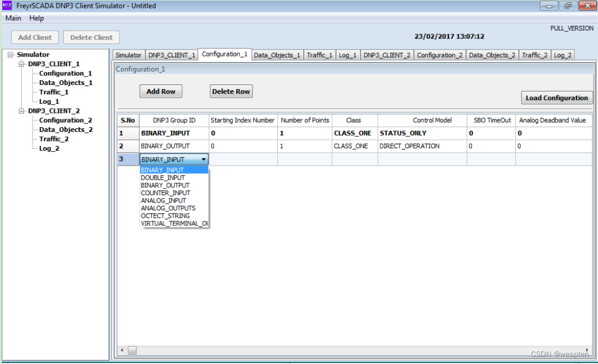The height and width of the screenshot is (364, 598).
Task: Choose DOUBLE_INPUT from the dropdown list
Action: 174,178
